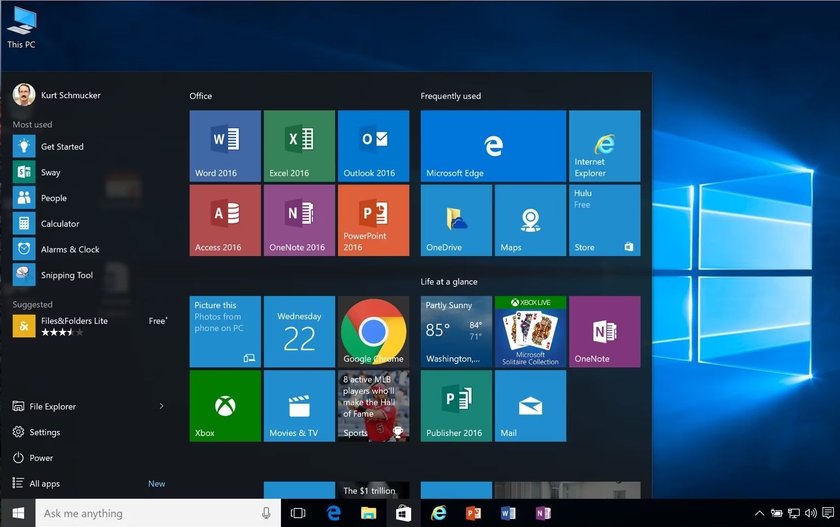Click the Frequently used group header
The image size is (840, 527).
[451, 96]
